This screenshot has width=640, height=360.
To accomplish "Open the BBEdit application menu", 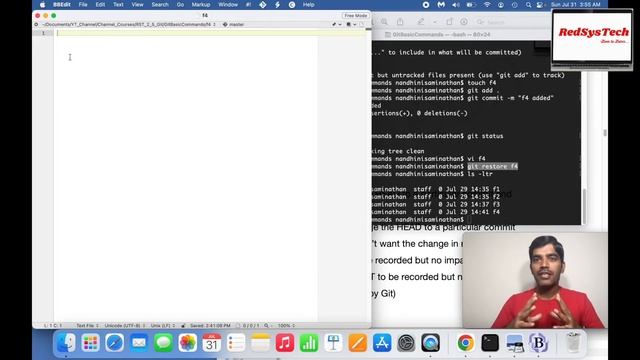I will click(62, 4).
